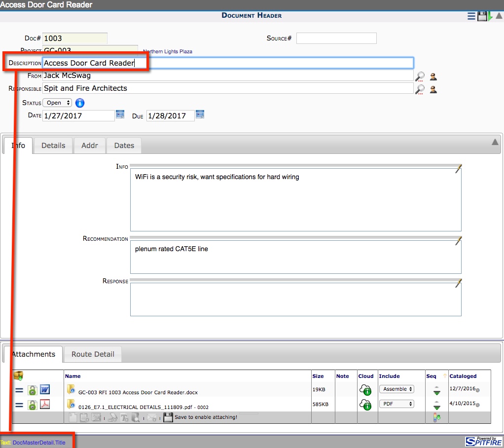The image size is (504, 448).
Task: Click the green lock icon on docx row
Action: tap(32, 390)
